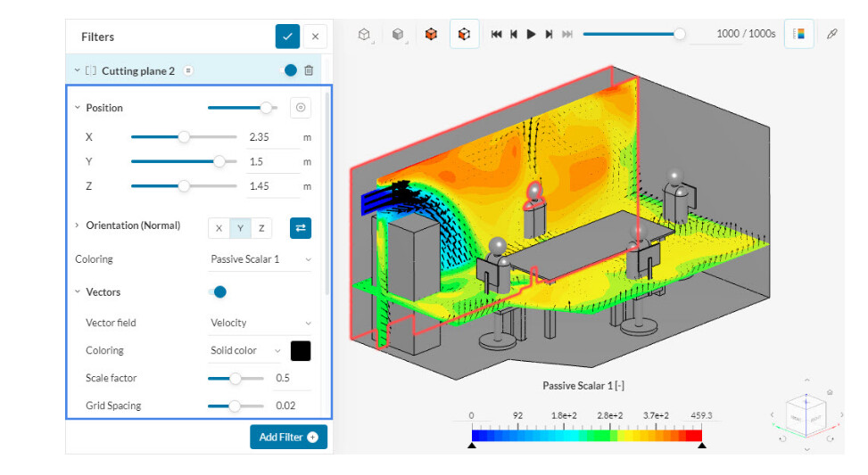Select the highlighted orange cube with edges mode
The width and height of the screenshot is (868, 475).
pos(464,34)
